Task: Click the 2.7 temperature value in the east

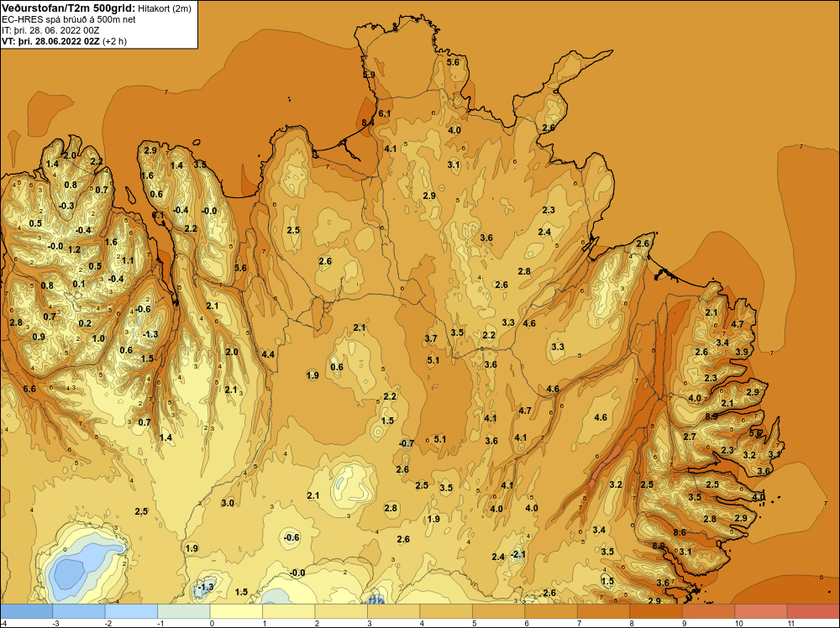Action: pyautogui.click(x=690, y=437)
